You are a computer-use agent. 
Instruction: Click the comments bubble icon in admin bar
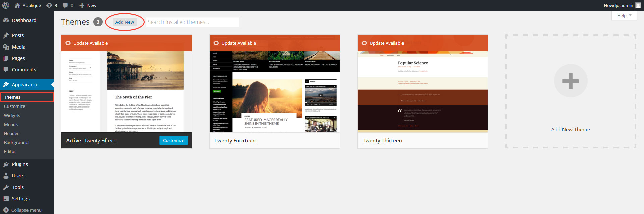pos(65,5)
